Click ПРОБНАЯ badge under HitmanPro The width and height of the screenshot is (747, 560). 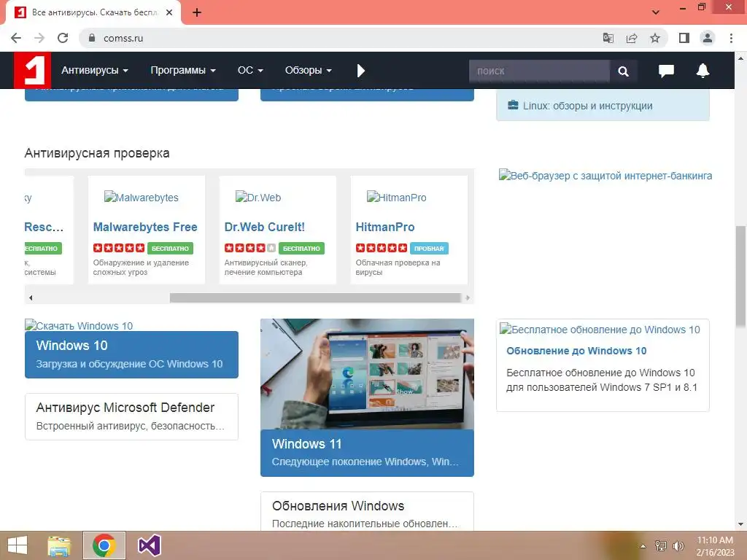[429, 248]
